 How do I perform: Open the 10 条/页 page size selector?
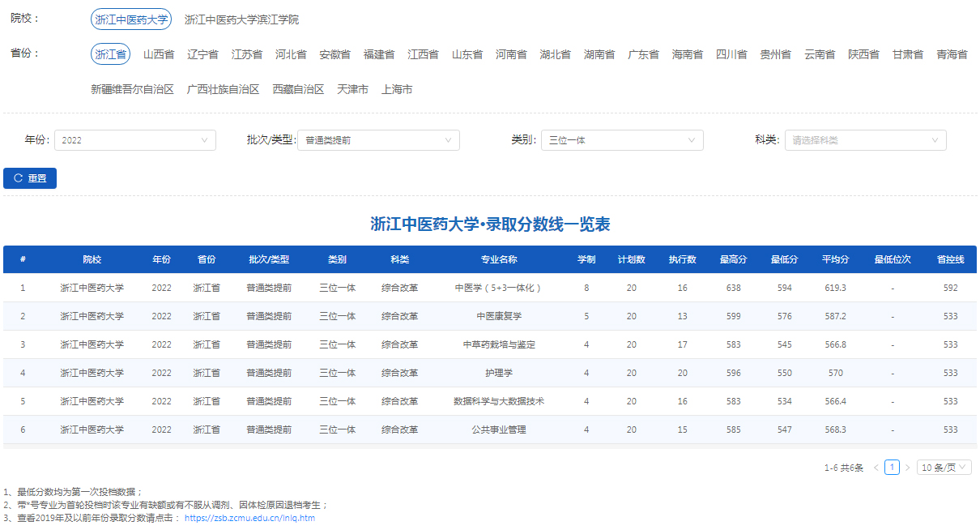[x=944, y=468]
